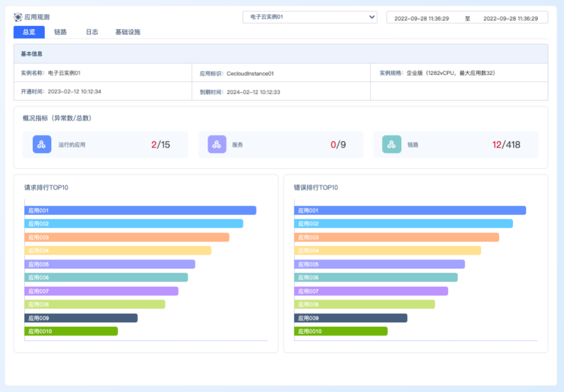Click 应用003 bar in 请求排行TOP10

127,237
